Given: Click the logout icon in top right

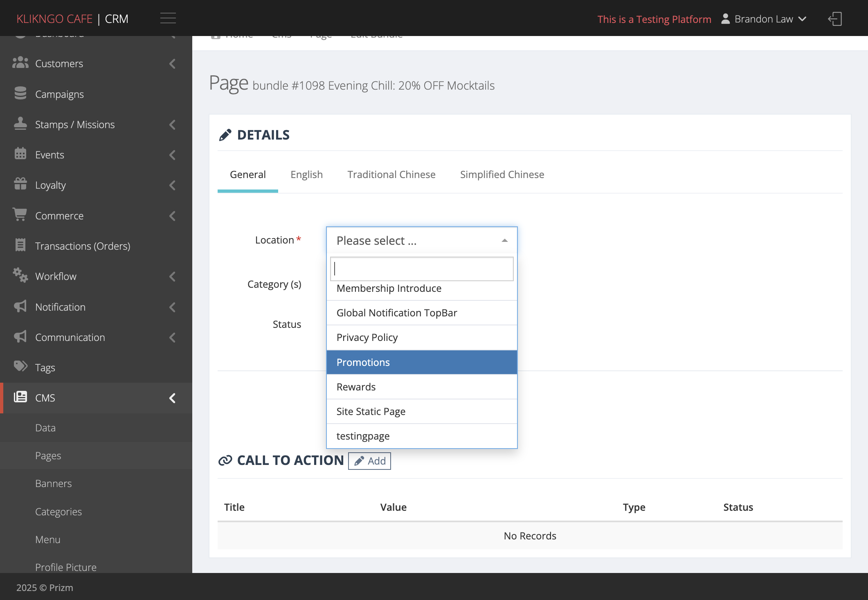Looking at the screenshot, I should [x=835, y=19].
